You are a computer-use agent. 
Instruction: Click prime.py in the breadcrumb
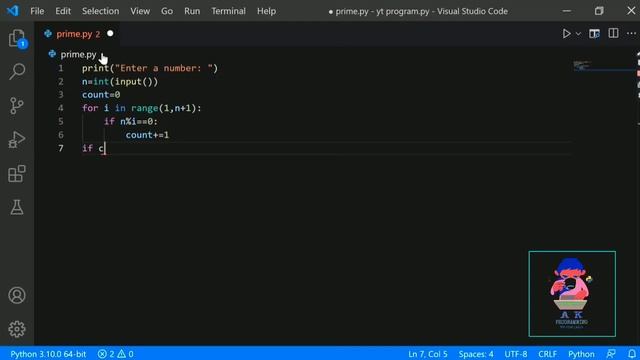click(x=78, y=54)
